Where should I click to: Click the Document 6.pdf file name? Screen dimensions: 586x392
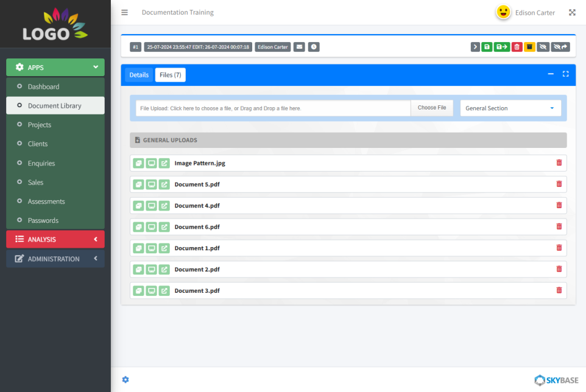197,227
